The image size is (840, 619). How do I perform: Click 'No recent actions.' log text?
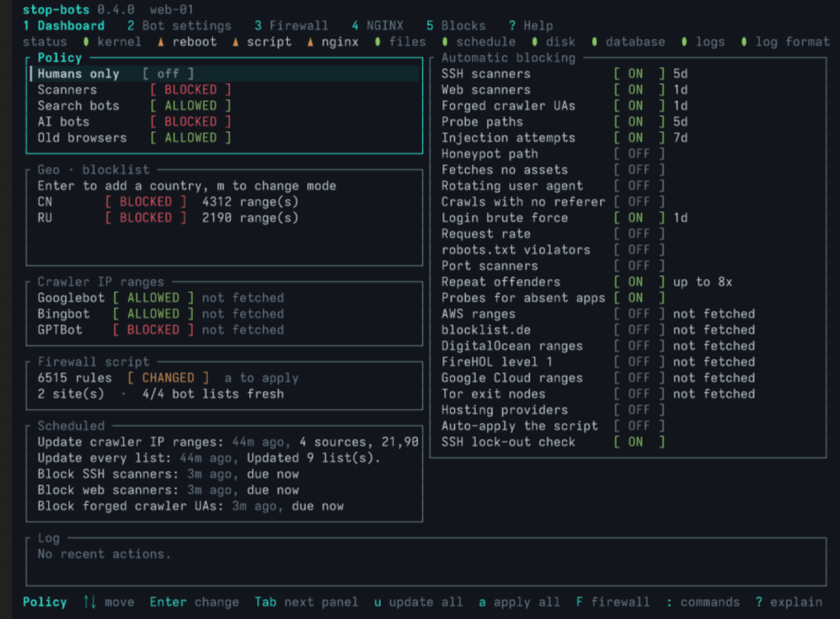pyautogui.click(x=104, y=554)
